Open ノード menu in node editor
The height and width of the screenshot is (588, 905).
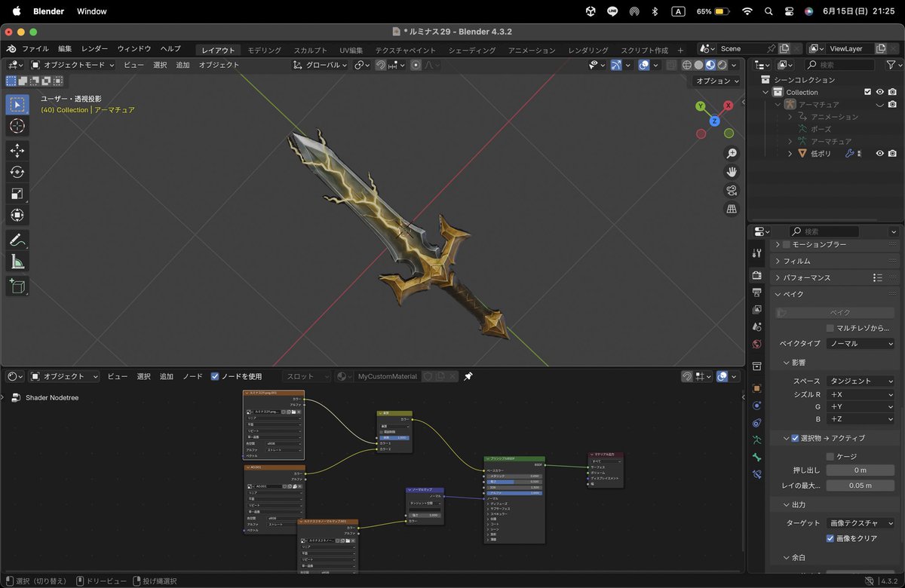click(192, 376)
